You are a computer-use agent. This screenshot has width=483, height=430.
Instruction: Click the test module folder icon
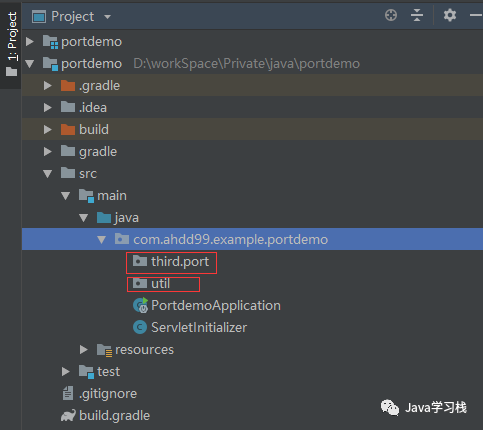pyautogui.click(x=86, y=372)
